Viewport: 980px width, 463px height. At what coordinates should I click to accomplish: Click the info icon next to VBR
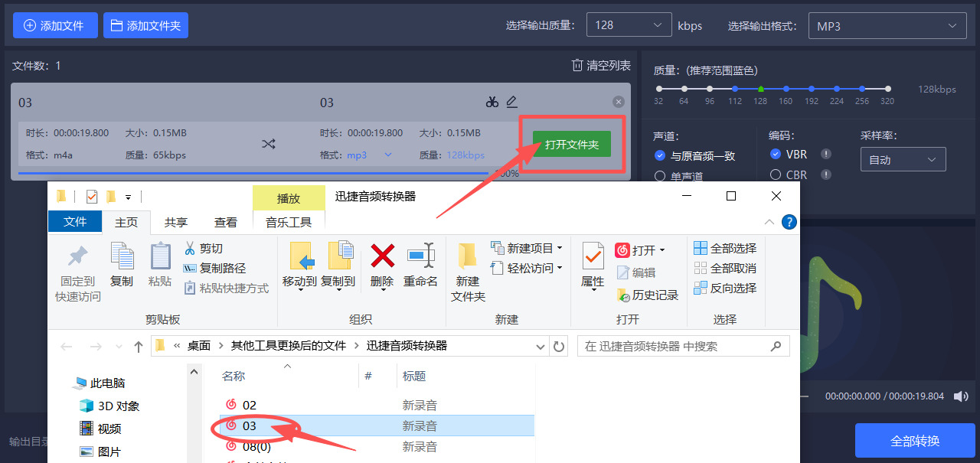pos(826,154)
